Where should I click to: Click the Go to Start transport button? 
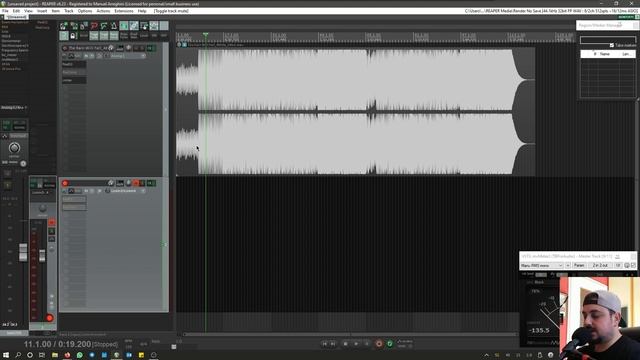[324, 344]
